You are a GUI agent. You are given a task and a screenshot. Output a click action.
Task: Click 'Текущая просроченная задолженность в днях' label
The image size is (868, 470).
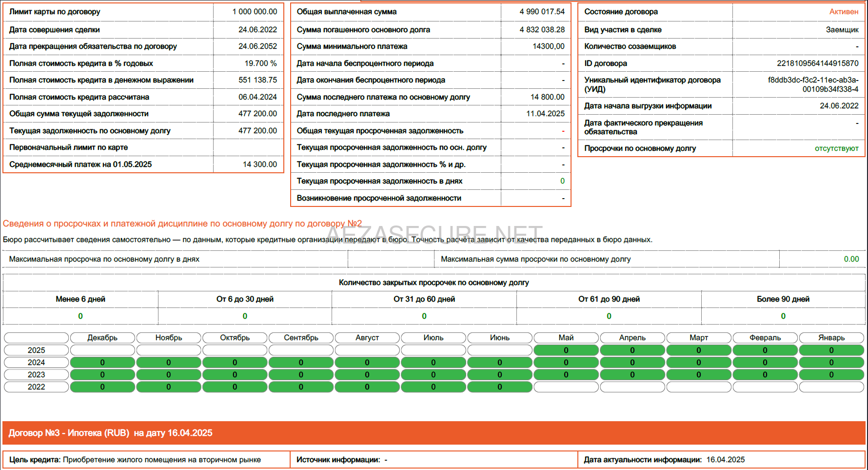379,181
